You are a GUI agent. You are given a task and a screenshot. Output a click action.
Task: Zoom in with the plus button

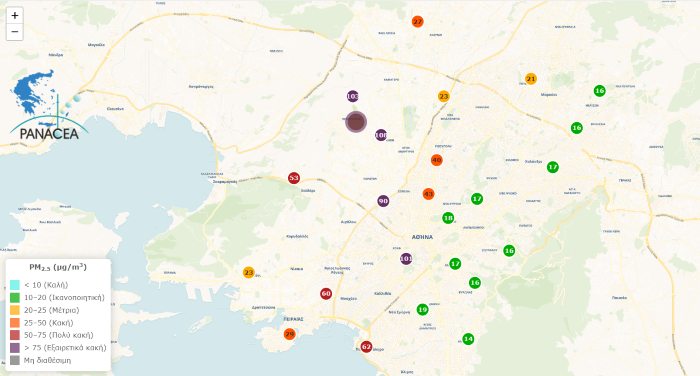tap(15, 16)
